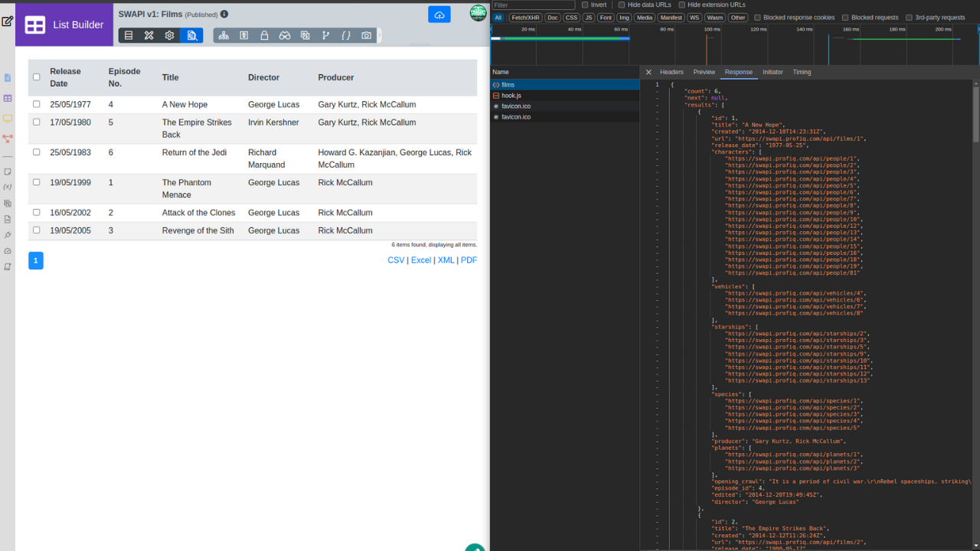
Task: Click the red process flow sidebar icon
Action: 8,139
